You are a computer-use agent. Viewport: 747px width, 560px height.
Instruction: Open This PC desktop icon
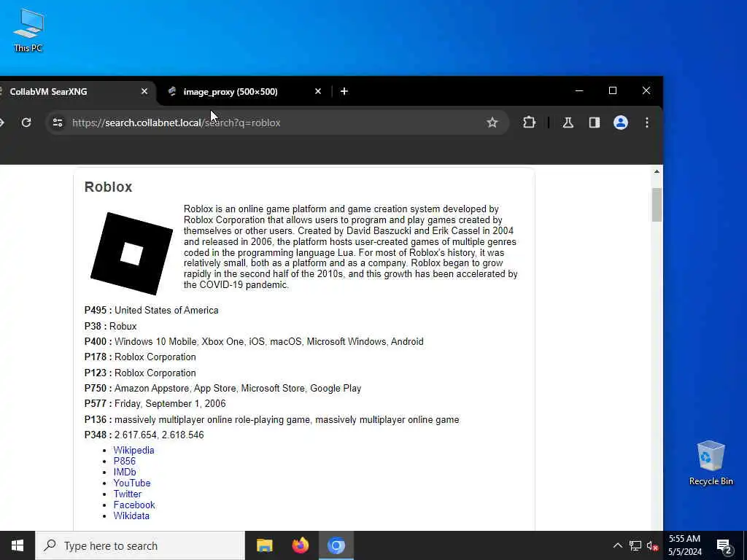28,30
